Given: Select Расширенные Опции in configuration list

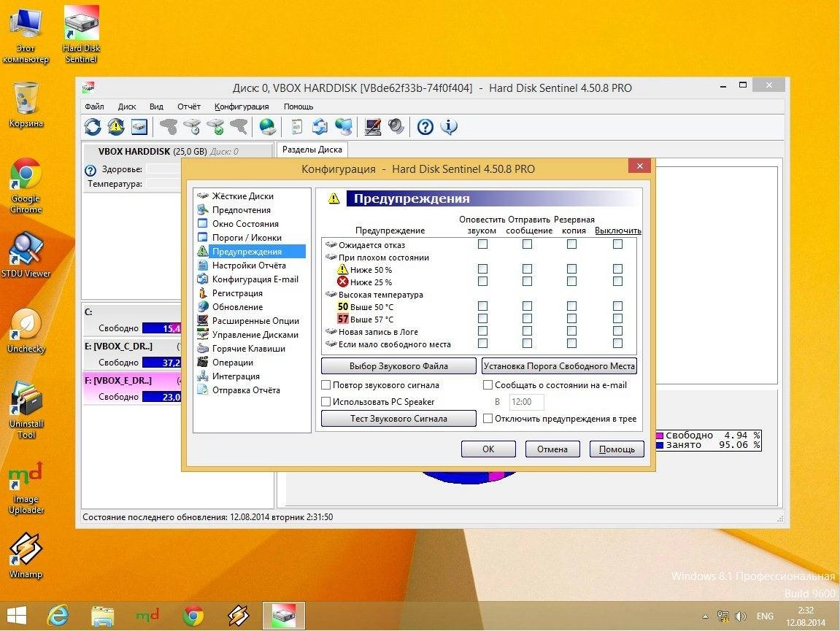Looking at the screenshot, I should pyautogui.click(x=255, y=321).
